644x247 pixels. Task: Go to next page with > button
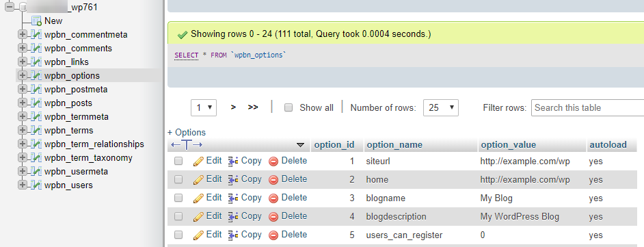pos(233,107)
